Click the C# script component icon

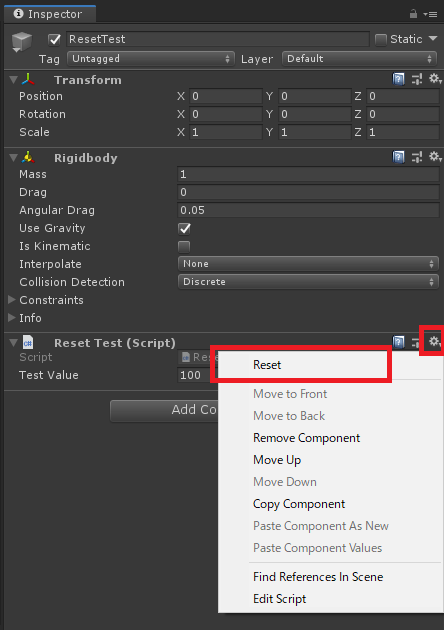(x=28, y=343)
